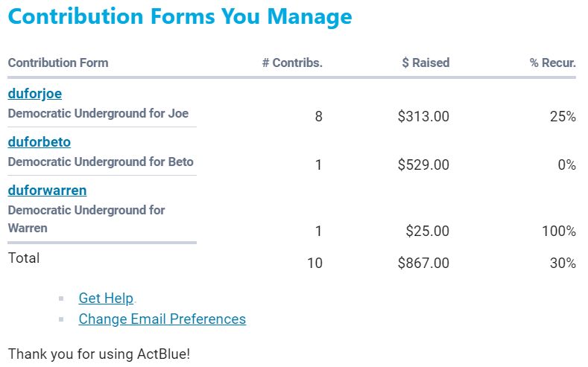This screenshot has width=588, height=367.
Task: Click the $313.00 raised amount
Action: pos(423,117)
